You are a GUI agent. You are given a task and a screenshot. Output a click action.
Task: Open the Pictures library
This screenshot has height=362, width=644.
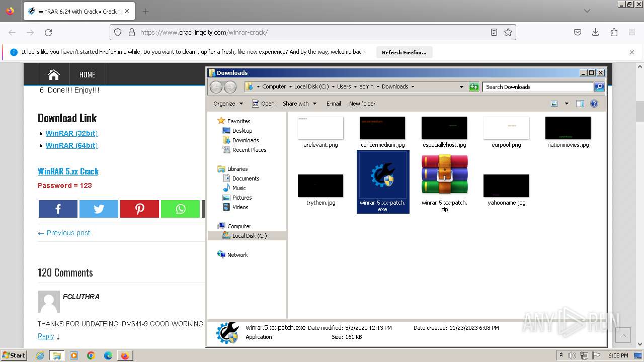[242, 198]
